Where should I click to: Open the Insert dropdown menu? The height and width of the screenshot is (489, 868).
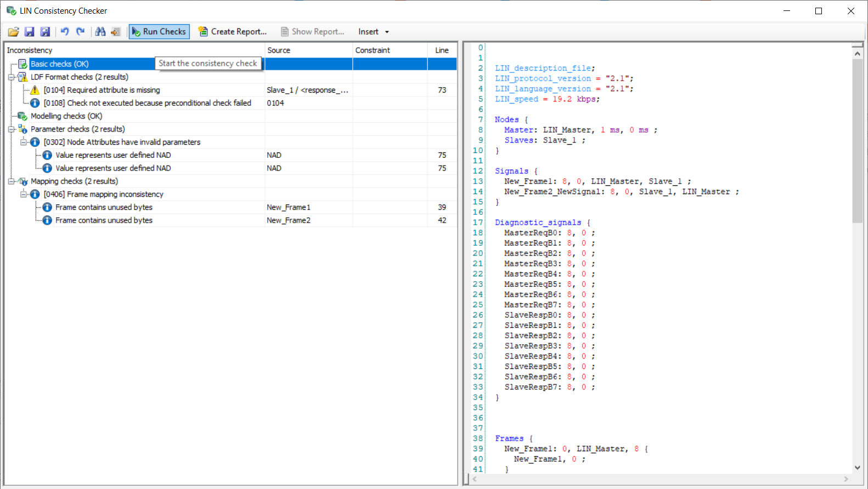pyautogui.click(x=374, y=32)
